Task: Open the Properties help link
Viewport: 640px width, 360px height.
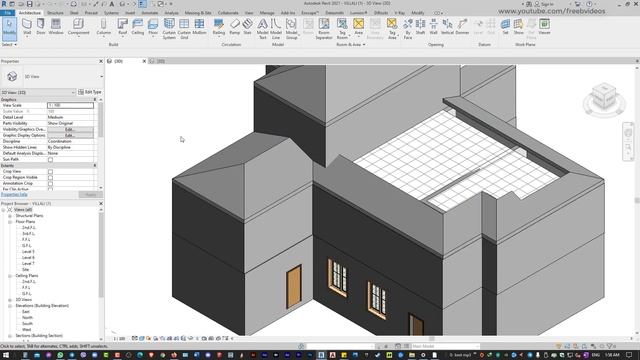Action: click(x=14, y=195)
